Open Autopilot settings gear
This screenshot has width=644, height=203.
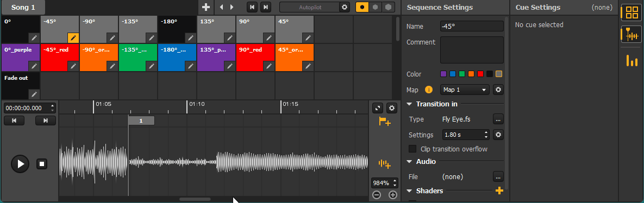tap(345, 7)
